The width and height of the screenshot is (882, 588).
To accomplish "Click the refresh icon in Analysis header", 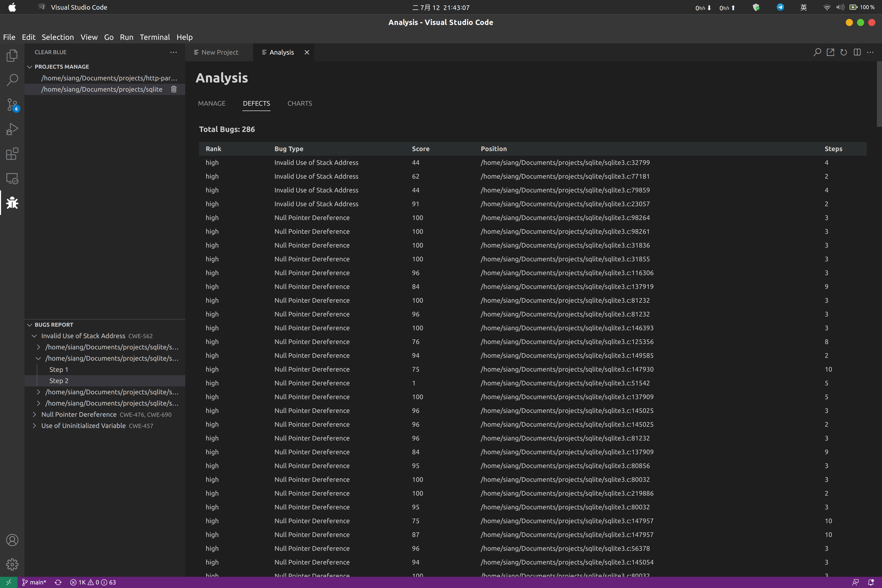I will point(844,52).
